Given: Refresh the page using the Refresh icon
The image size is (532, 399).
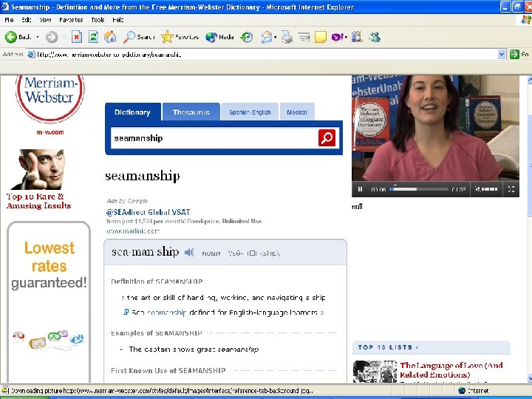Looking at the screenshot, I should pos(93,37).
